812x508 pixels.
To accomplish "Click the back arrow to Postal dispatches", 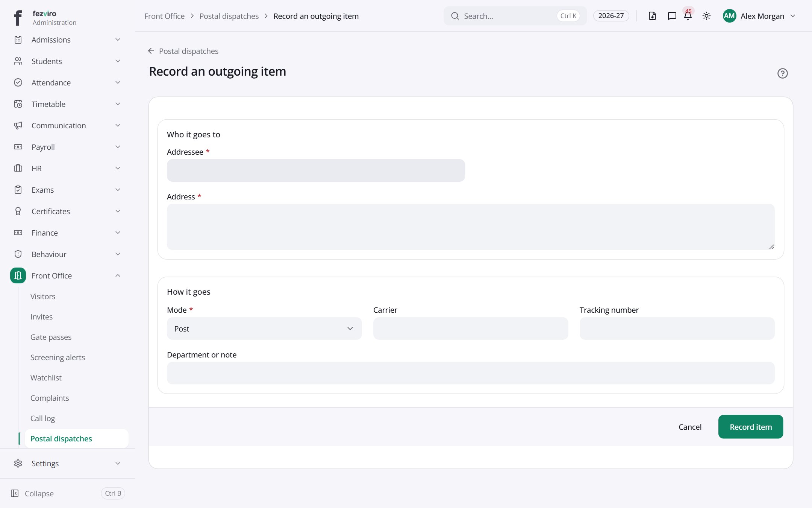I will [151, 51].
